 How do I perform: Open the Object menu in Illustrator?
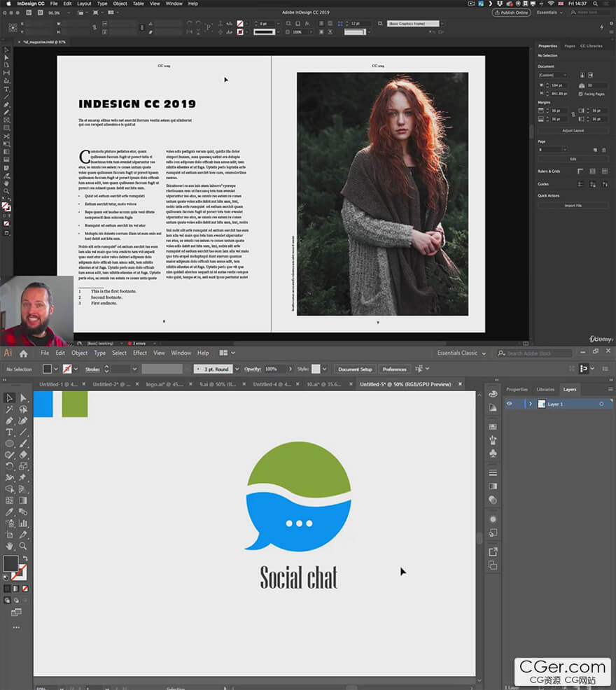79,353
